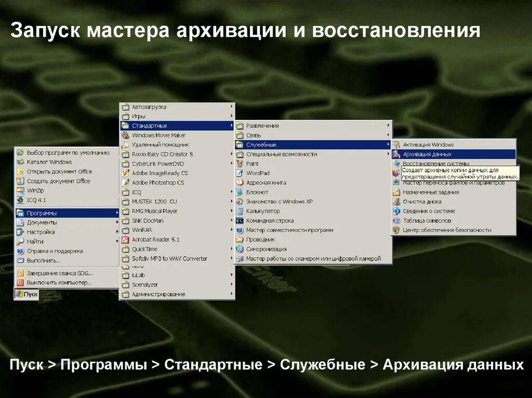Click the Adobe Photoshop CS icon
The image size is (532, 398).
point(126,183)
